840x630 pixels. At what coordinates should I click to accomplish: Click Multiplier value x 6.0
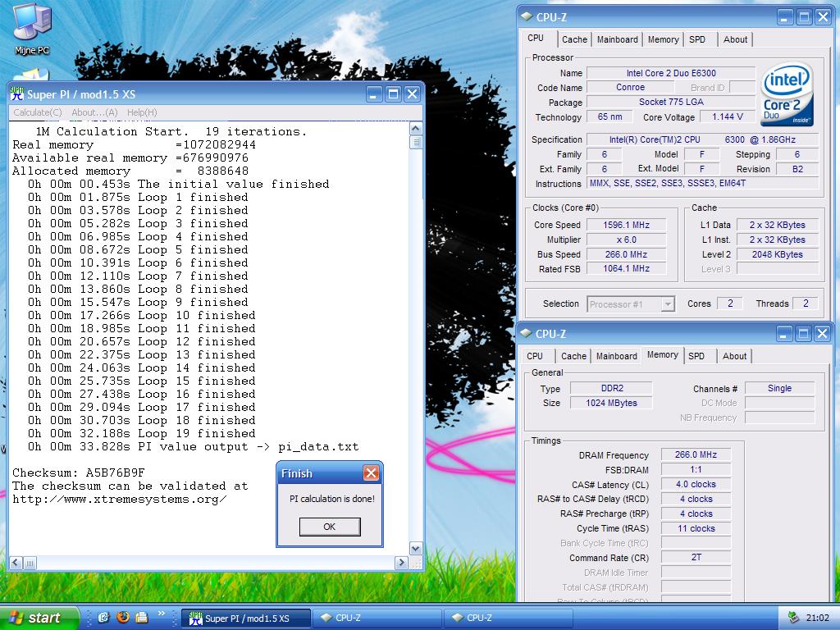coord(626,240)
